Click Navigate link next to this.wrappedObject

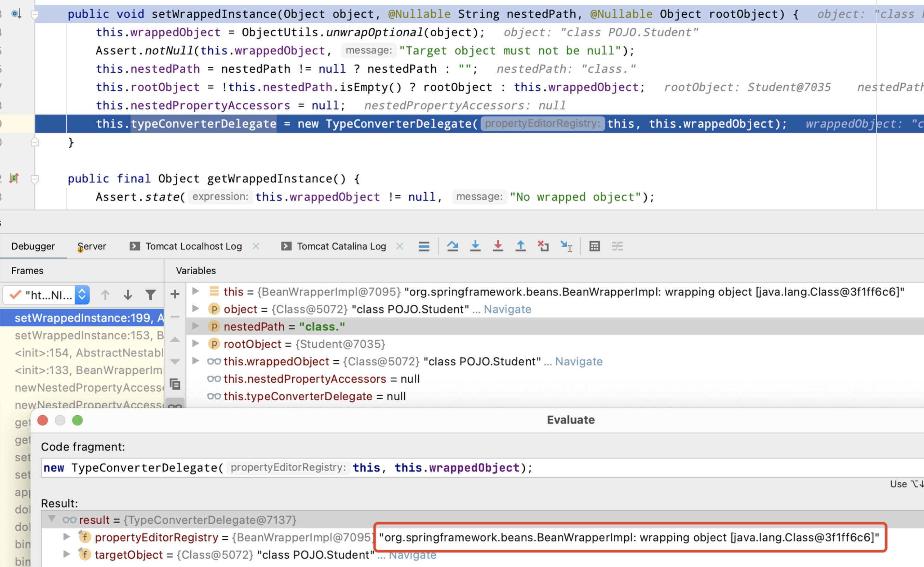coord(579,361)
